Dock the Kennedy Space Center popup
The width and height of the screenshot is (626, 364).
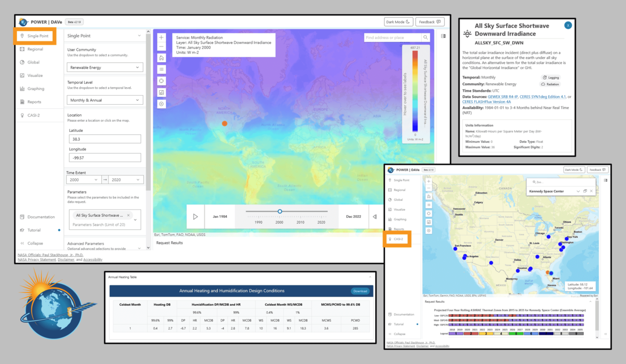coord(585,191)
